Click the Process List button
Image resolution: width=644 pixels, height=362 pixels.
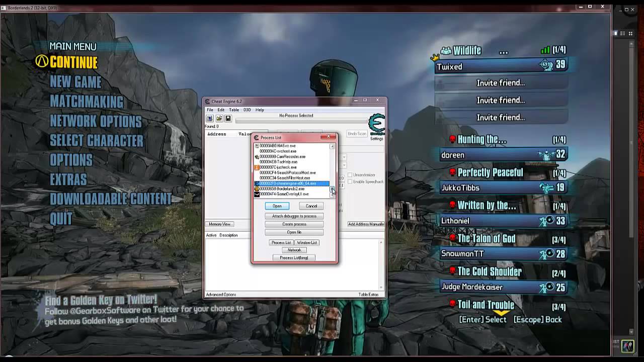[281, 242]
